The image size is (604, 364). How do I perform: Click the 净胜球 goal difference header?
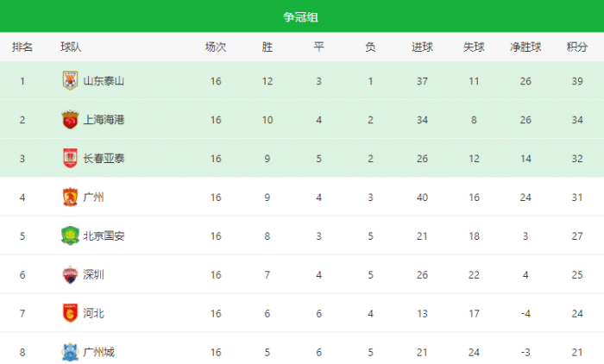pyautogui.click(x=525, y=47)
